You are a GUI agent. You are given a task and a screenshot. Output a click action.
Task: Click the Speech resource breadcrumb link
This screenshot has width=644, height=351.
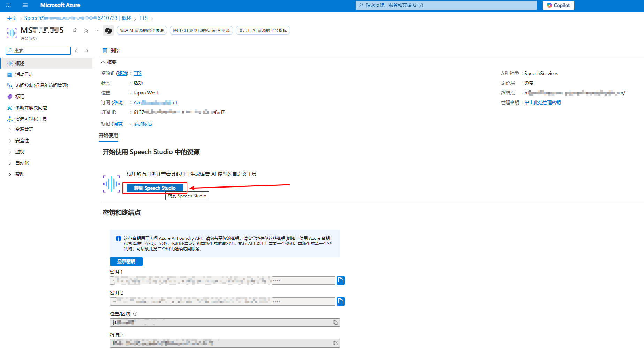tap(78, 18)
